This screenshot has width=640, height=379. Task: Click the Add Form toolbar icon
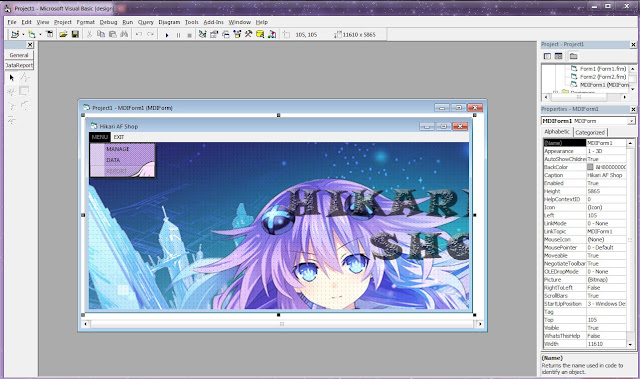point(31,35)
